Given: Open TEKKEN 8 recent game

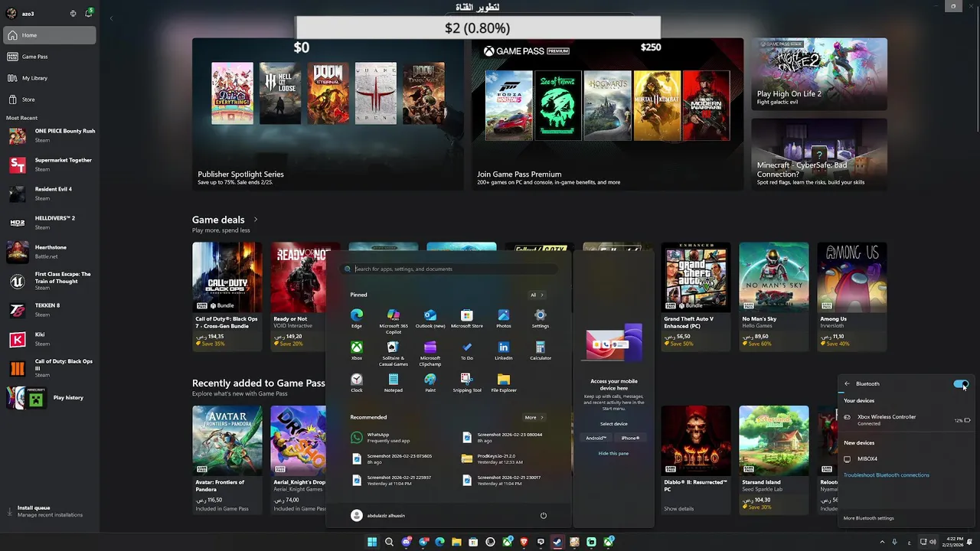Looking at the screenshot, I should click(x=50, y=310).
